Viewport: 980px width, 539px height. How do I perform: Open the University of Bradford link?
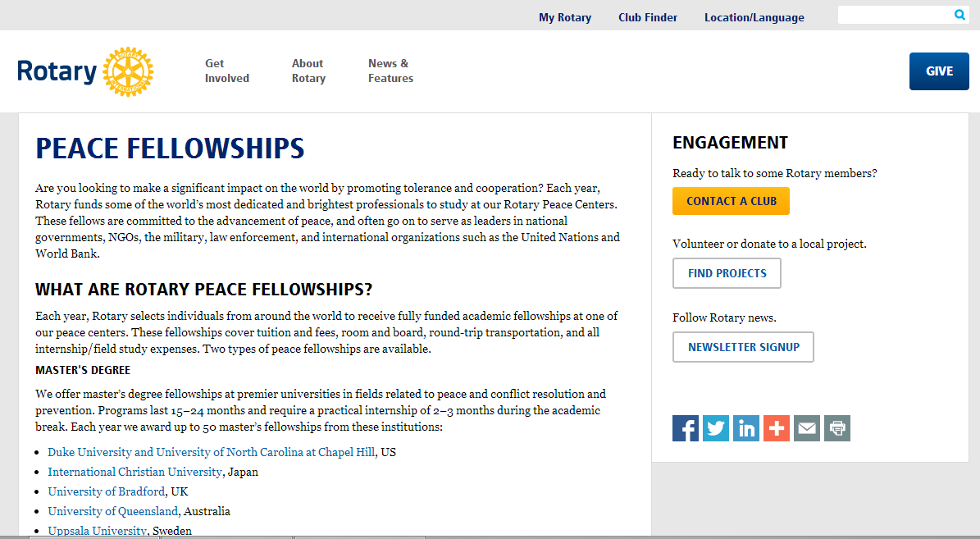coord(106,491)
